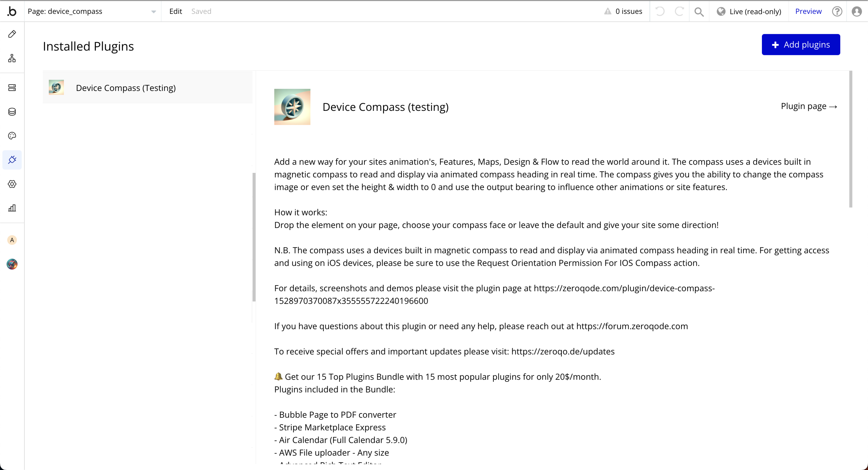Click the Add plugins button
Image resolution: width=868 pixels, height=470 pixels.
click(801, 44)
